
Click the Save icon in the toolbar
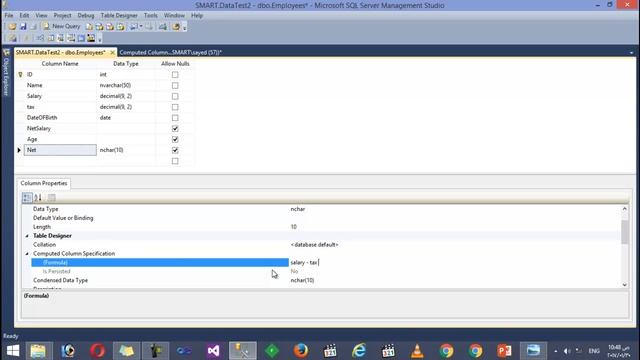point(23,27)
